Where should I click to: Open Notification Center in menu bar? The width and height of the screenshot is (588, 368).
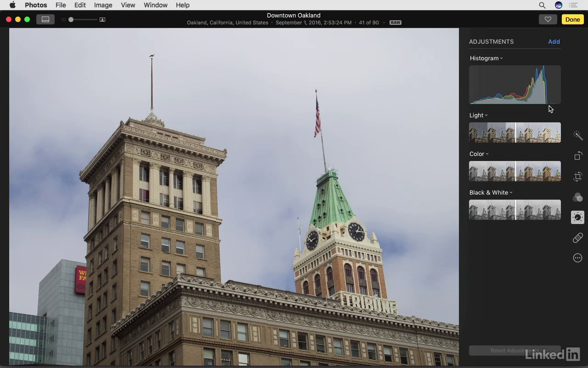point(573,5)
